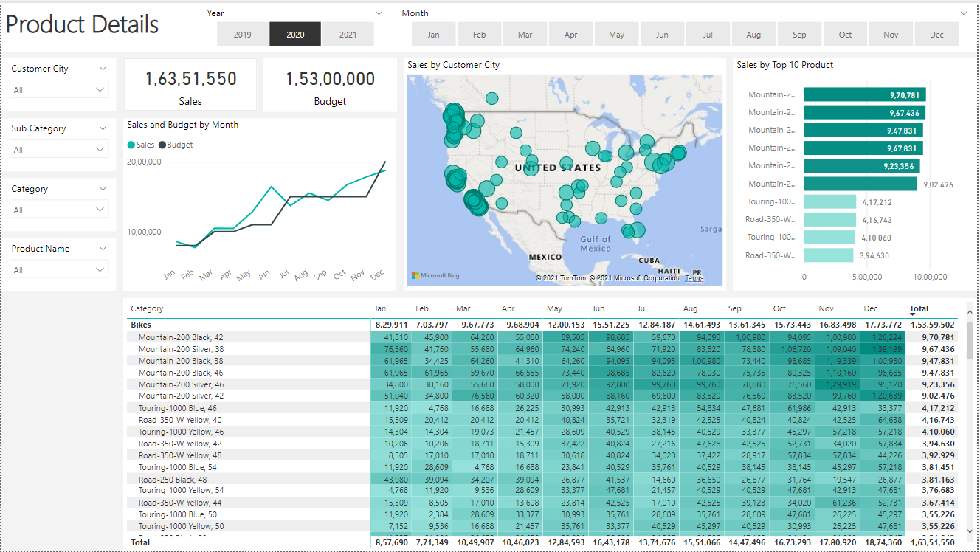Open the Product Name 'All' dropdown
The height and width of the screenshot is (552, 980).
(60, 269)
